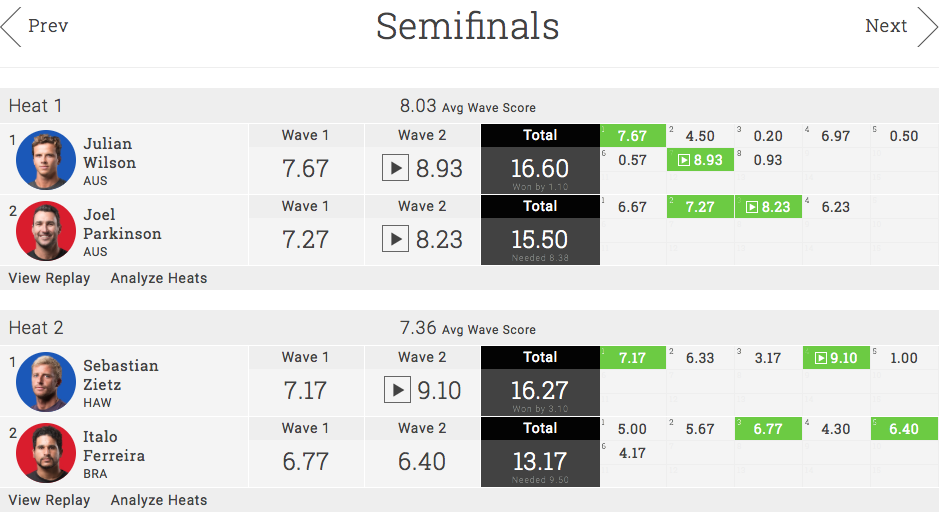The image size is (941, 513).
Task: Open Italo Ferreira's profile photo
Action: click(x=46, y=453)
